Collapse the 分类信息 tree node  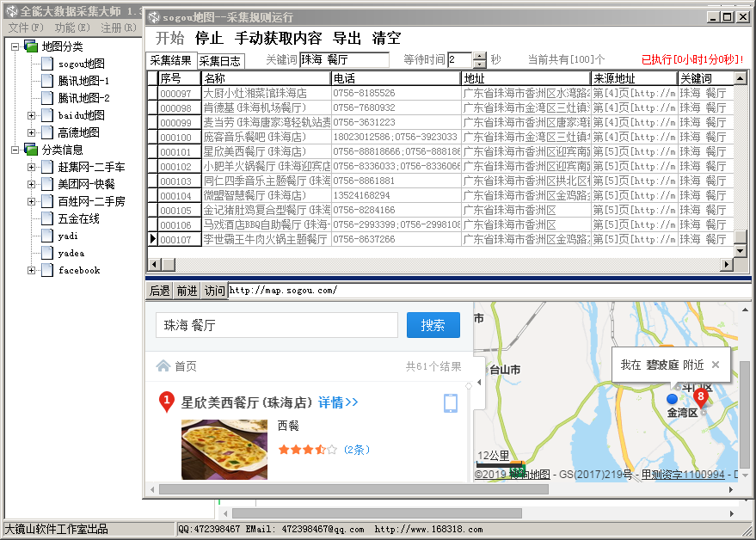[15, 150]
